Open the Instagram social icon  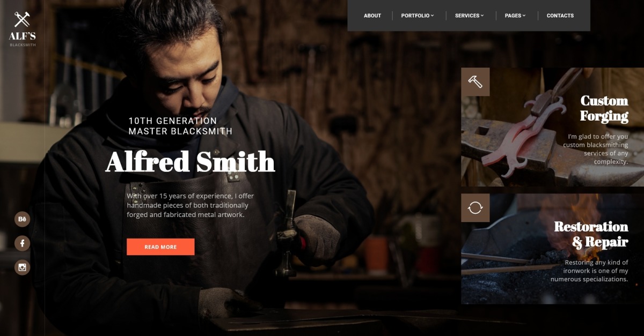click(x=22, y=267)
